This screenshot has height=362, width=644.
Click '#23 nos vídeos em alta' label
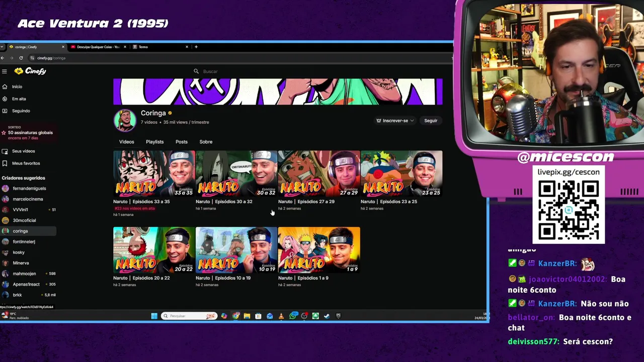(135, 208)
